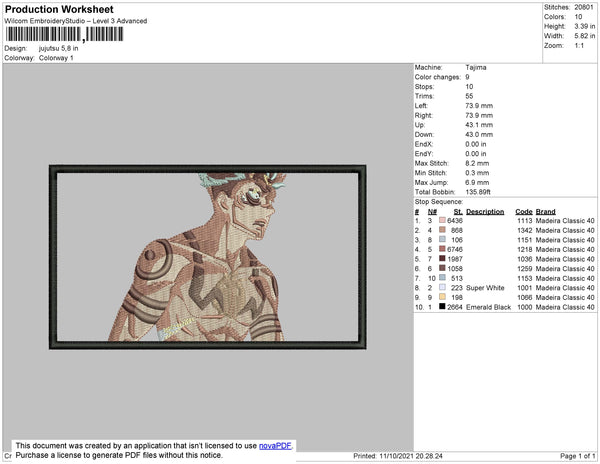Screen dimensions: 600x464
Task: Click 'Madeira Classic 40' in the code 1000 row
Action: (565, 307)
